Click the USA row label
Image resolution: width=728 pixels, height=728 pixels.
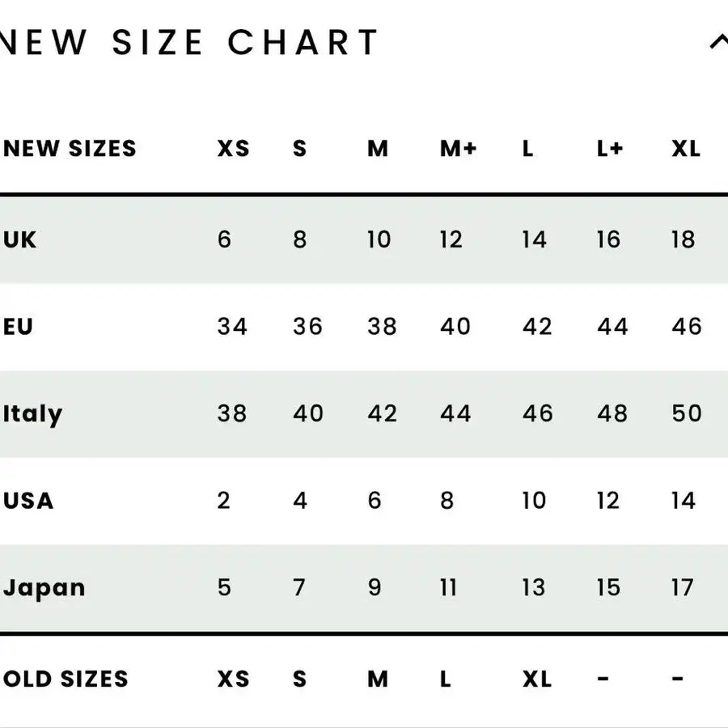(x=28, y=501)
